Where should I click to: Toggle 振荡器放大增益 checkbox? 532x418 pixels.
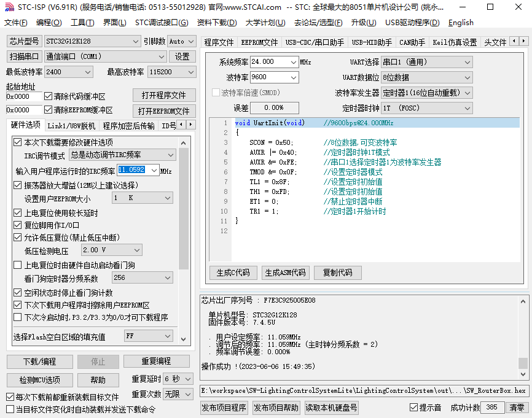[17, 185]
